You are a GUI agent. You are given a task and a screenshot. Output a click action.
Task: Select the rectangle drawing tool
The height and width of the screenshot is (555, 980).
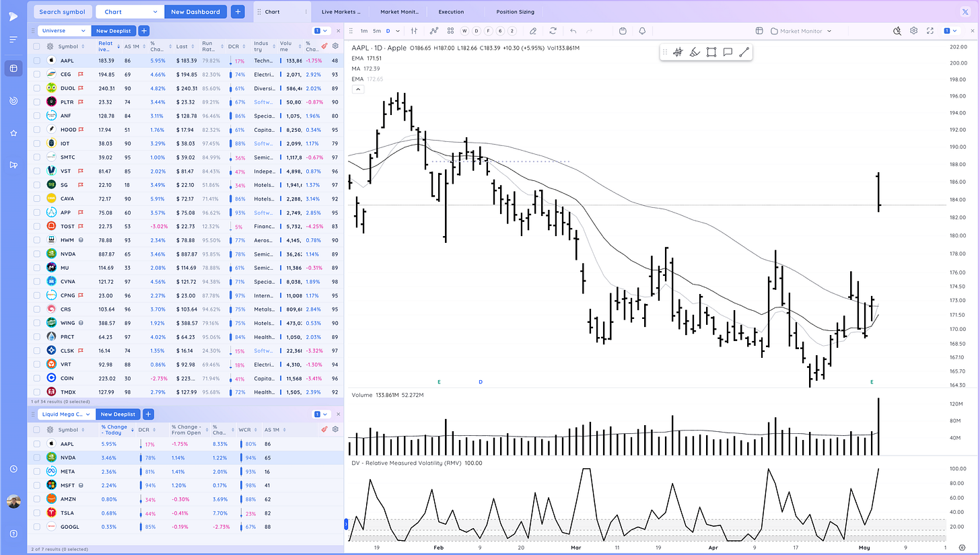pyautogui.click(x=711, y=52)
